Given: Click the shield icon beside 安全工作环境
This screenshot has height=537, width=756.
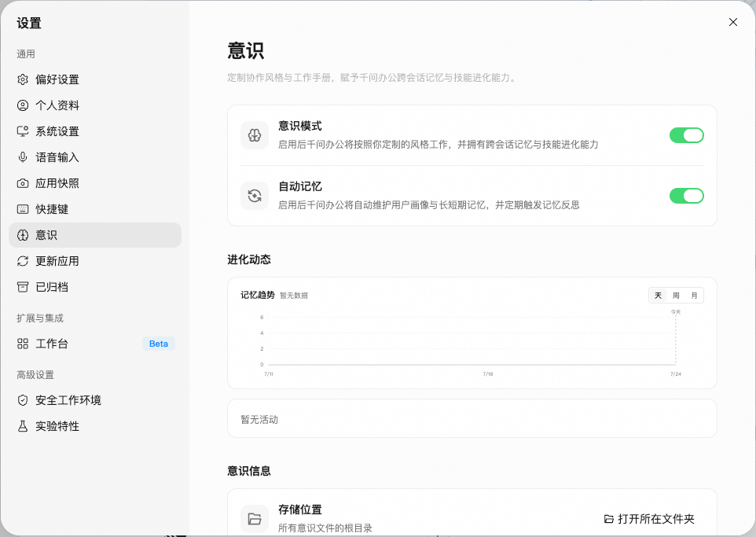Looking at the screenshot, I should click(x=23, y=400).
